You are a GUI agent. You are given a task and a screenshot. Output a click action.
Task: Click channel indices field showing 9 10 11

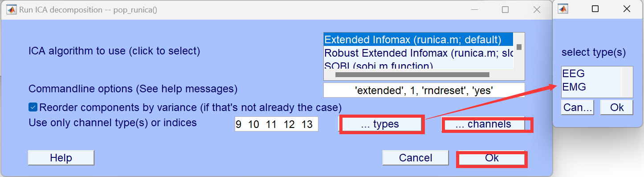point(277,124)
